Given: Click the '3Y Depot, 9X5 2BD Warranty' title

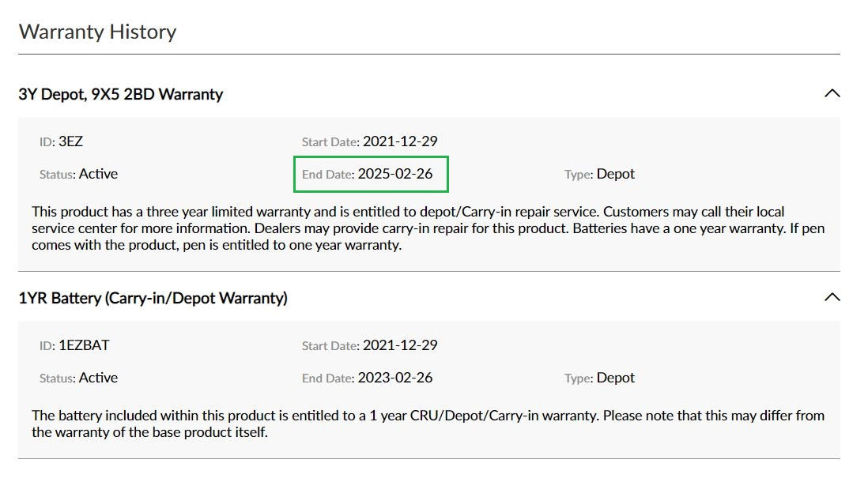Looking at the screenshot, I should (121, 94).
